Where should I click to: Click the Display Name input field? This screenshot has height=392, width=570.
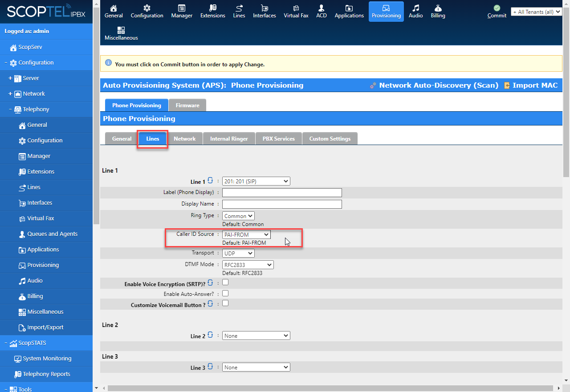click(282, 204)
